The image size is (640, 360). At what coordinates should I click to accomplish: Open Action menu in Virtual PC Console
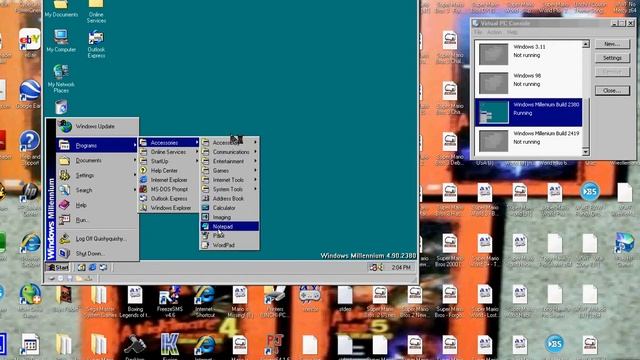click(x=494, y=32)
